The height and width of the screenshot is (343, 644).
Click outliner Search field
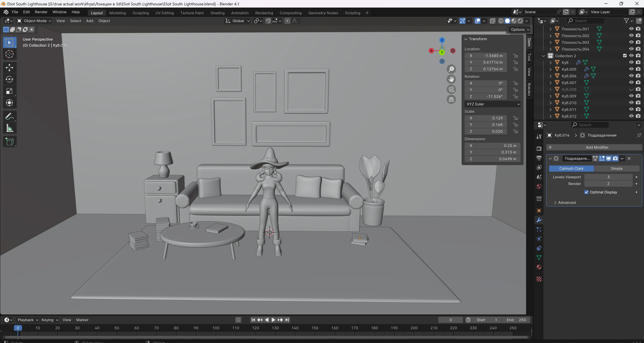point(586,21)
